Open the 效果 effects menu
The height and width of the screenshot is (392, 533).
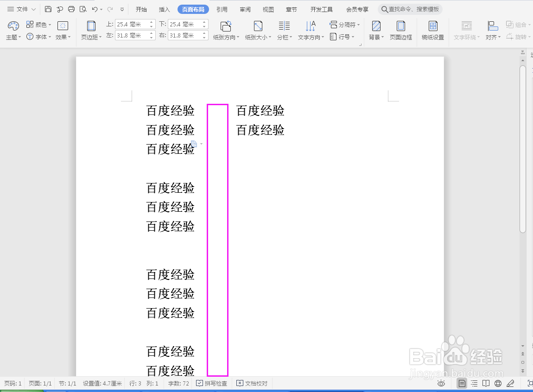point(63,30)
